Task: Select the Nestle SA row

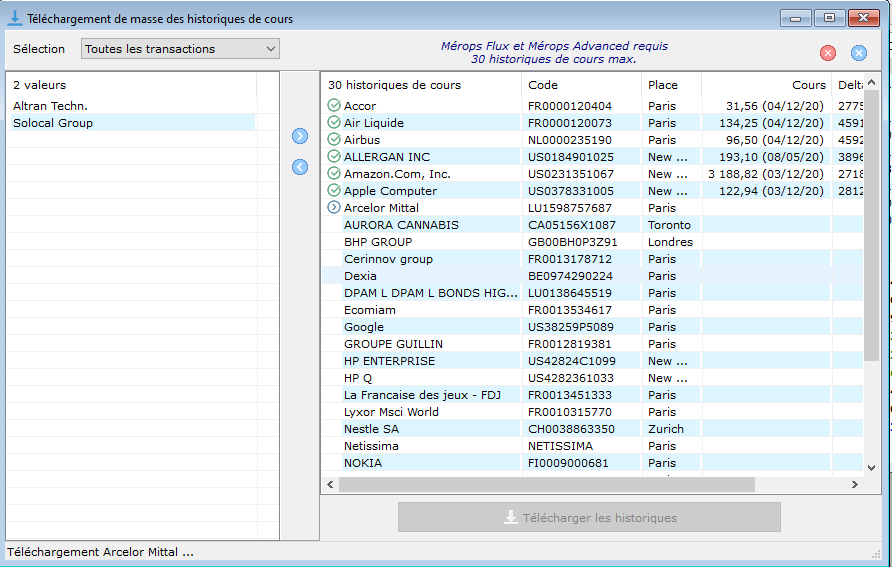Action: pyautogui.click(x=593, y=429)
